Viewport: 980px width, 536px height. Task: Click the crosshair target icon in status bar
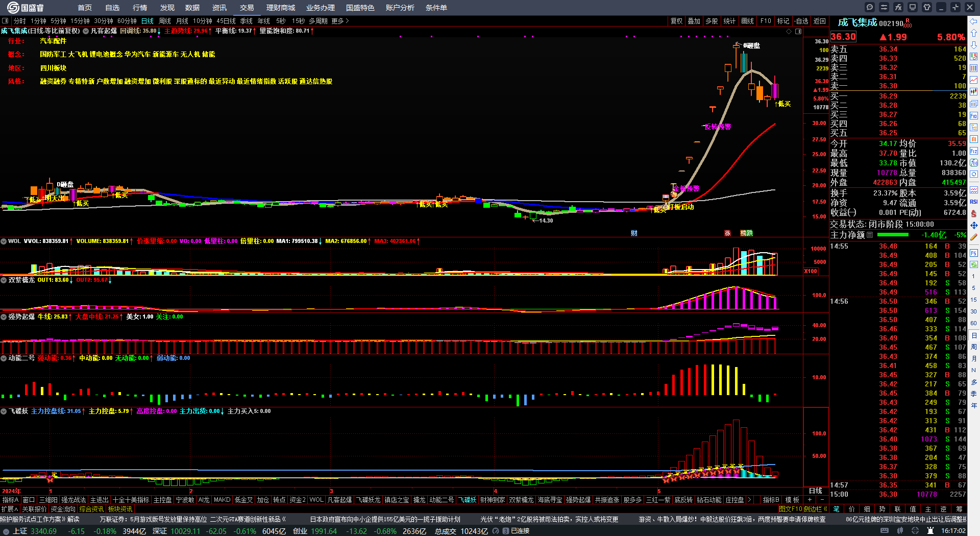[915, 531]
